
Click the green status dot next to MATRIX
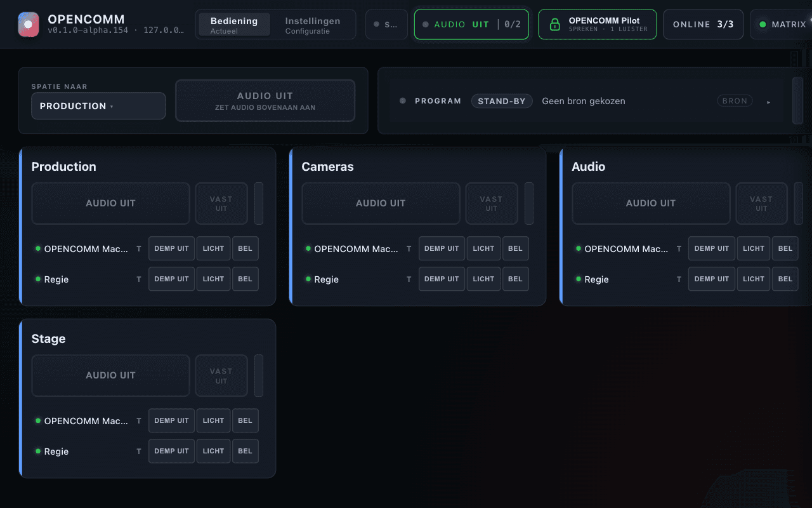click(x=763, y=25)
